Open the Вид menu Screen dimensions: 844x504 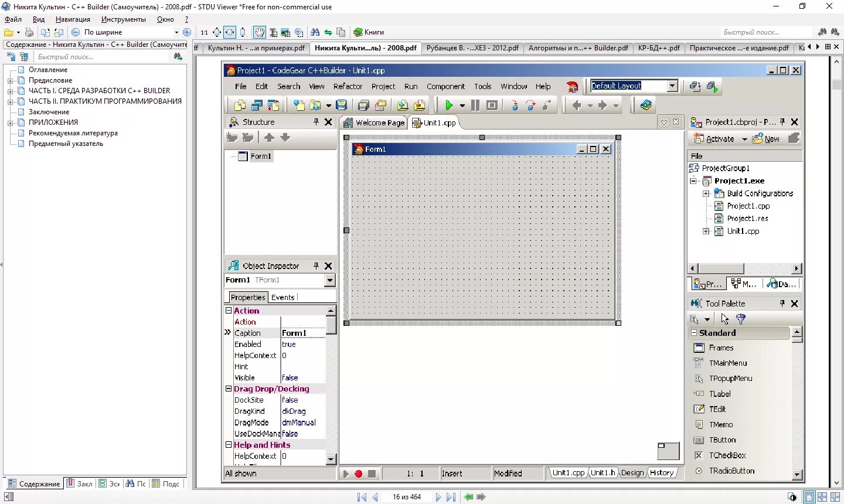[39, 19]
